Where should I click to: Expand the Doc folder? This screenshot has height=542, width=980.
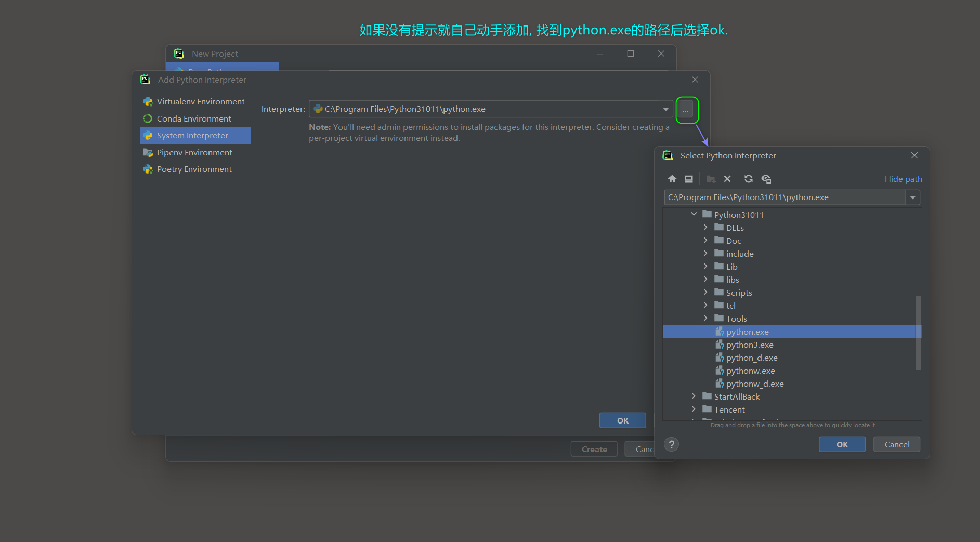tap(705, 240)
